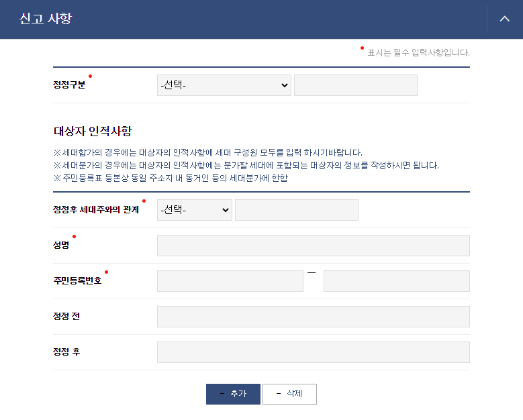Screen dimensions: 523x420
Task: Click the 세대합가의 경우 notice line
Action: coord(208,153)
